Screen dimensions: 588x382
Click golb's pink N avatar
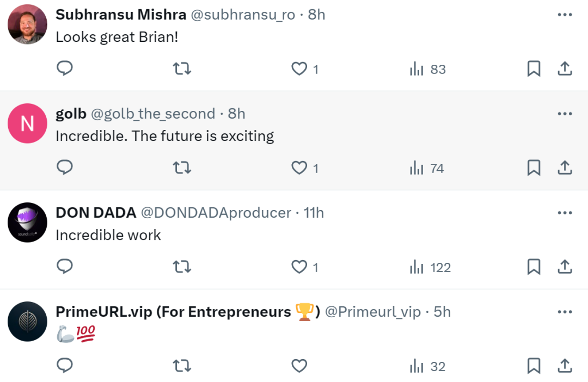click(27, 124)
